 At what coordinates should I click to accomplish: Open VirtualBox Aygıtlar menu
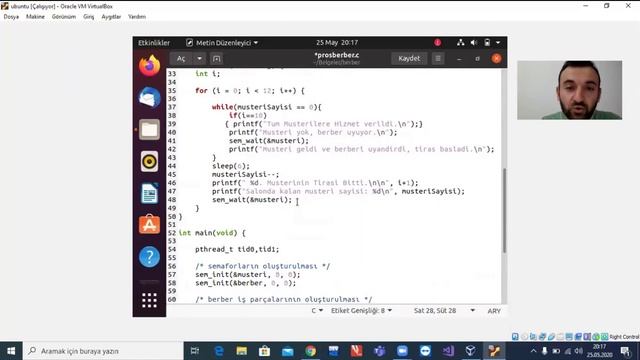coord(111,17)
